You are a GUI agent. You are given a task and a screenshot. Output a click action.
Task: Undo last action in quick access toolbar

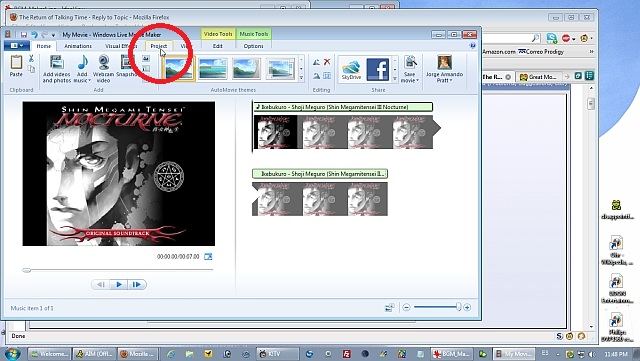[x=34, y=35]
